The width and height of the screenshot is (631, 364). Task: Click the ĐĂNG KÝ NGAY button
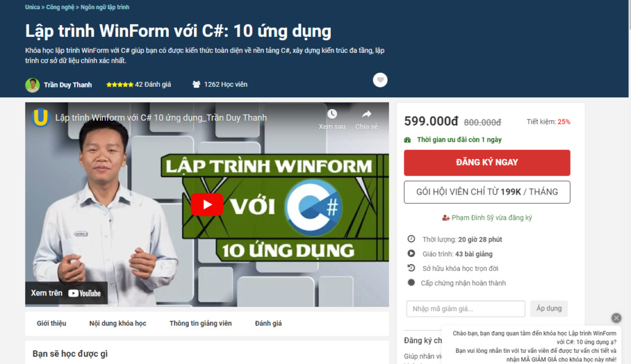[487, 163]
